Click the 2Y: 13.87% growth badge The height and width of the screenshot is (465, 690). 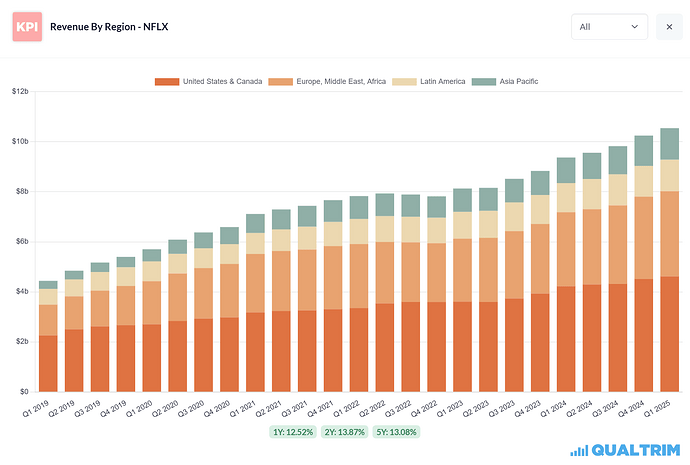345,432
